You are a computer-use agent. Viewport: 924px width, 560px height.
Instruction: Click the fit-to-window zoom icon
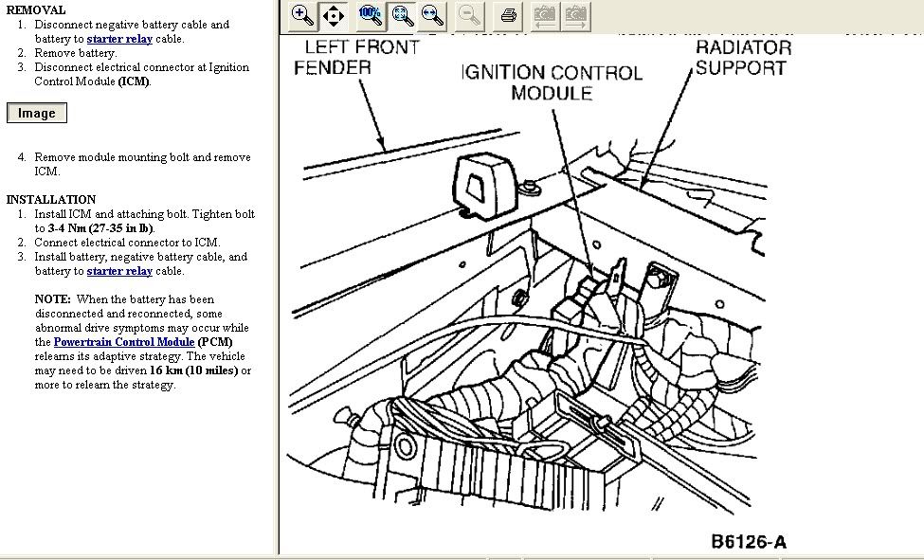point(402,15)
